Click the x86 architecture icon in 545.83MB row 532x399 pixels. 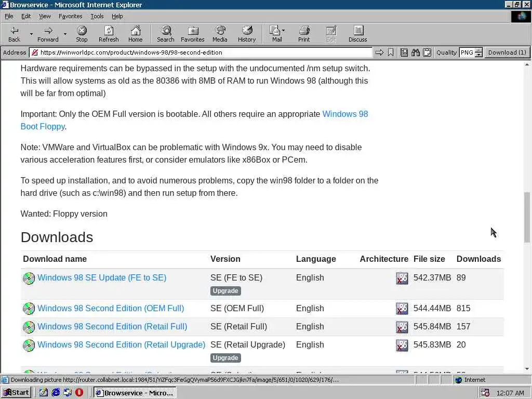point(402,345)
